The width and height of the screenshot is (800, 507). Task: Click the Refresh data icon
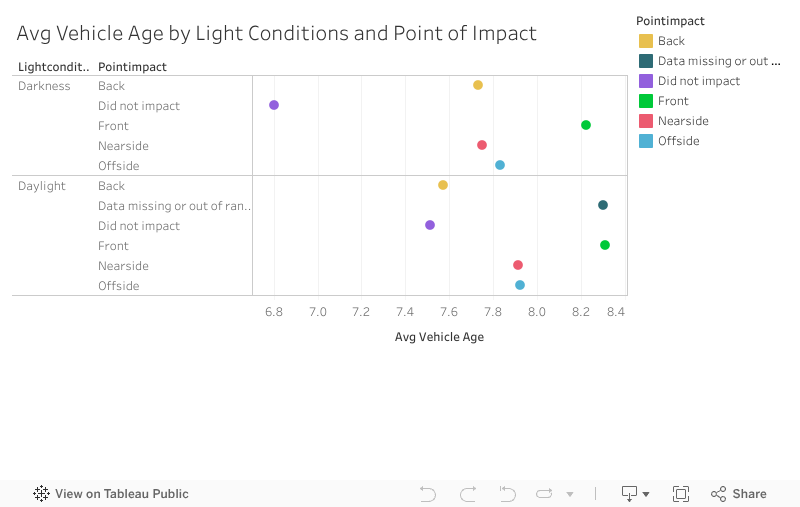[x=544, y=494]
